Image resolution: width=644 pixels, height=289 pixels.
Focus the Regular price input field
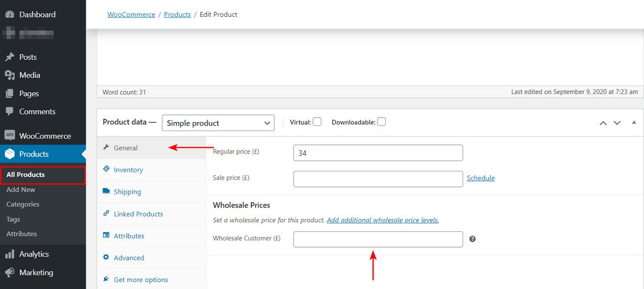point(378,153)
